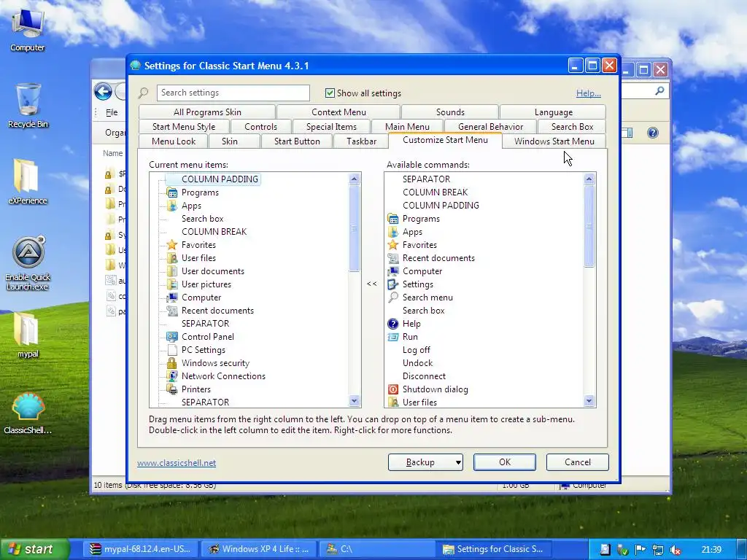Click the Shutdown dialog icon
Image resolution: width=747 pixels, height=560 pixels.
[393, 389]
